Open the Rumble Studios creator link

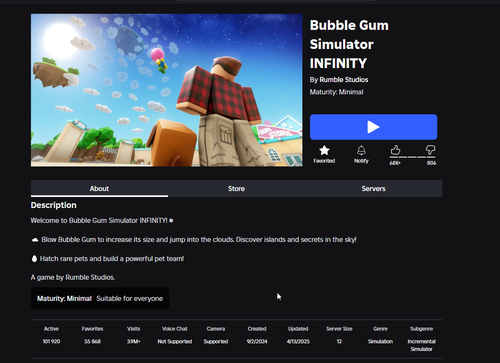point(344,80)
